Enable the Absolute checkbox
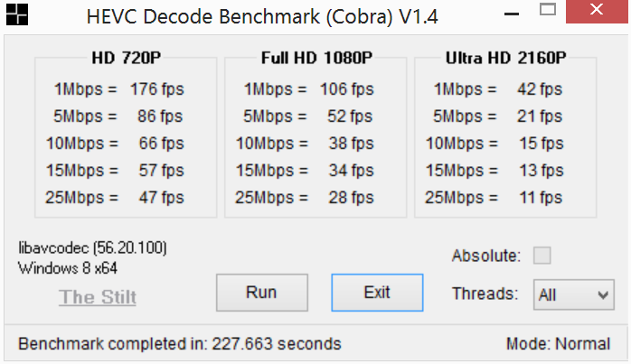The image size is (631, 364). [x=542, y=256]
